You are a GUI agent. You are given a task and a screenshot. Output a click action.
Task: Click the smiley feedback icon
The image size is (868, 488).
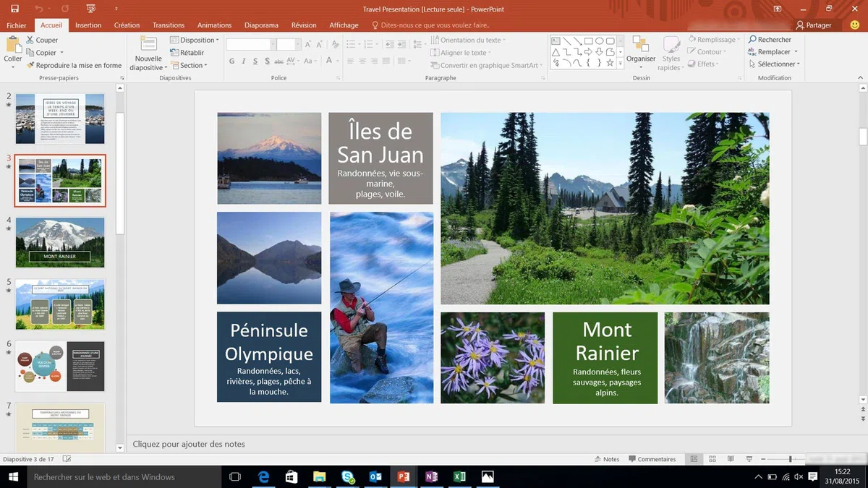tap(855, 25)
